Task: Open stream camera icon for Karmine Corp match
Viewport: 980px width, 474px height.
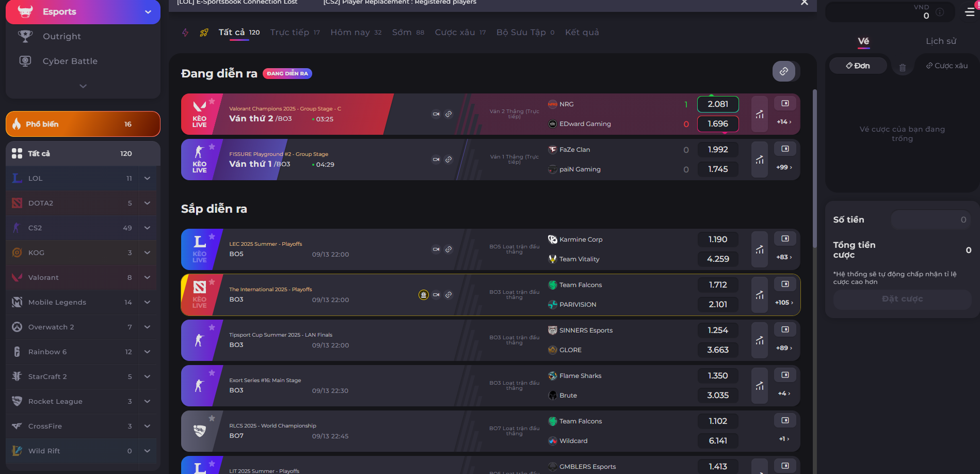Action: [436, 249]
